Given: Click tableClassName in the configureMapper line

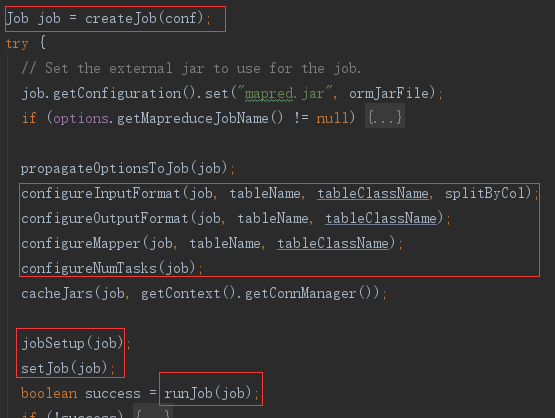Looking at the screenshot, I should pos(333,244).
